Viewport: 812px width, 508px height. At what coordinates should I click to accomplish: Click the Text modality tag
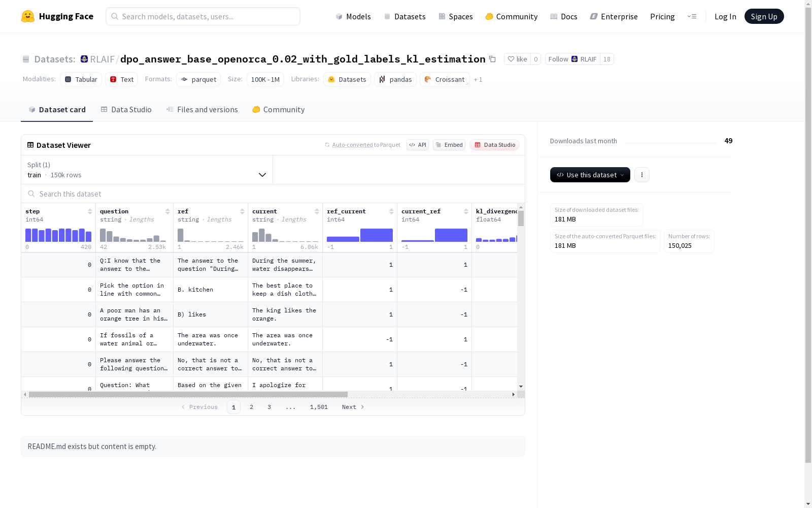click(122, 79)
